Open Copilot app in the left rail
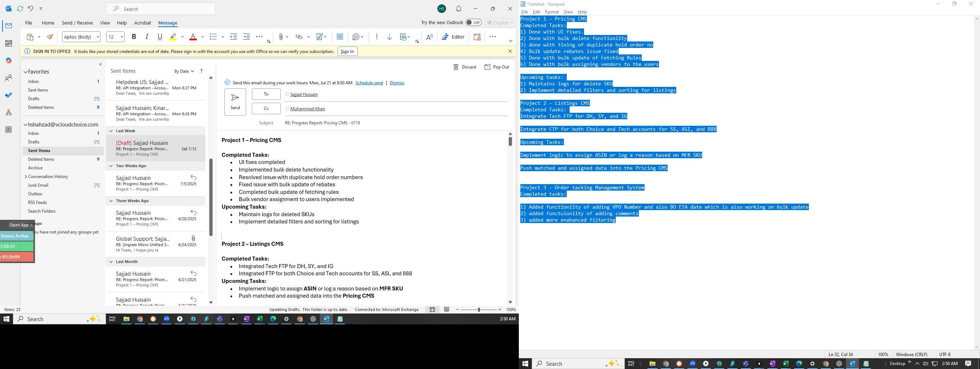 pos(8,61)
